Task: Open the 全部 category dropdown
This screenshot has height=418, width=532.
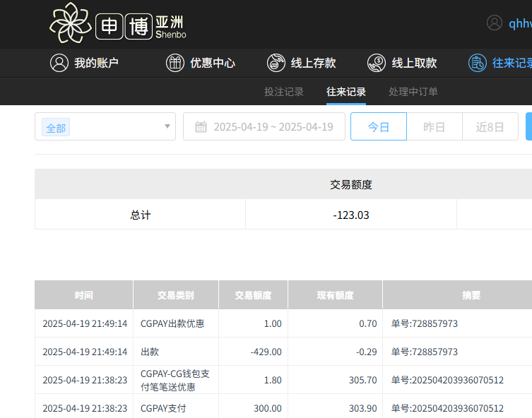Action: tap(99, 127)
